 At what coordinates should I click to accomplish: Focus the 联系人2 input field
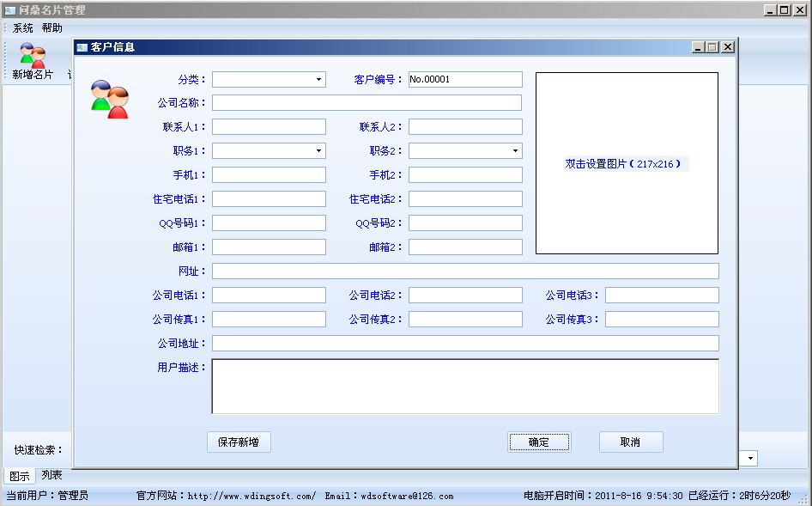(x=465, y=127)
